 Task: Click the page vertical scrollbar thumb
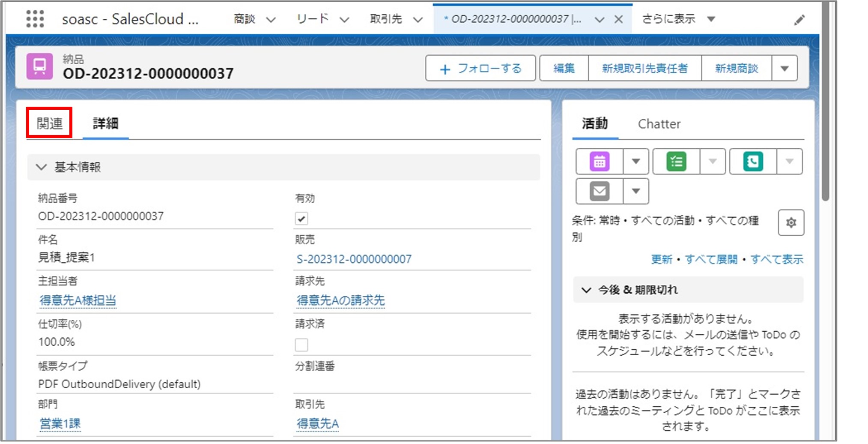tap(825, 101)
